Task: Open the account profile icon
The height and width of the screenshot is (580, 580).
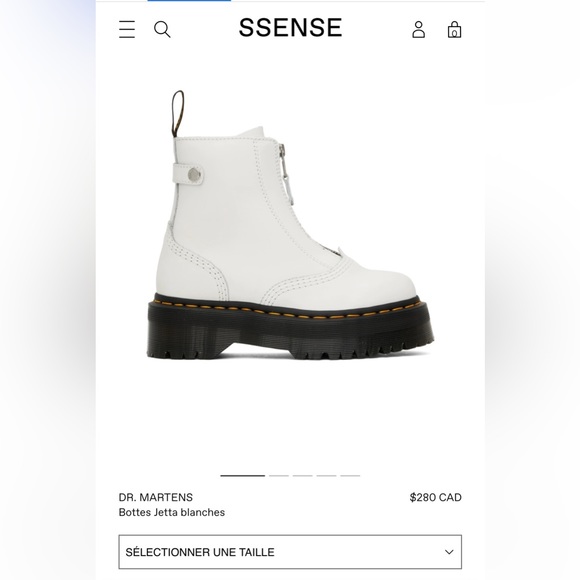Action: coord(418,29)
